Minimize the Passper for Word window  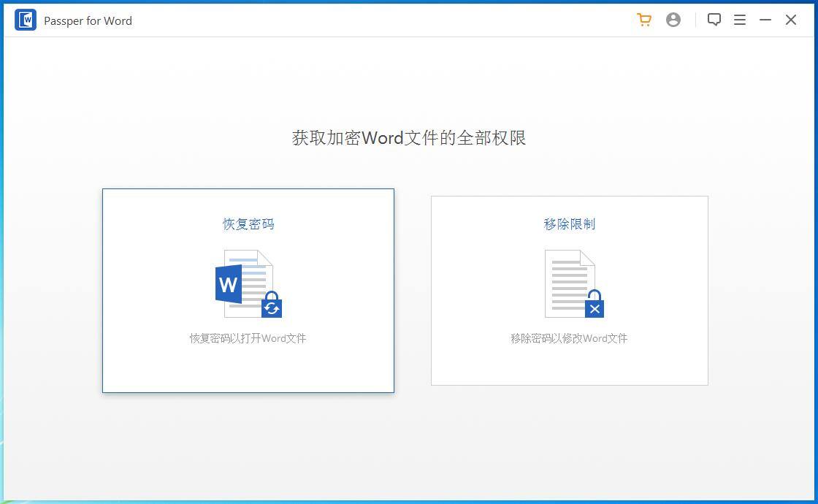(765, 20)
